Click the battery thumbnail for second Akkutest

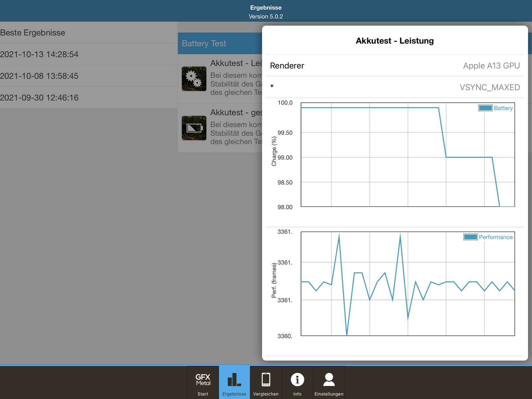tap(194, 128)
